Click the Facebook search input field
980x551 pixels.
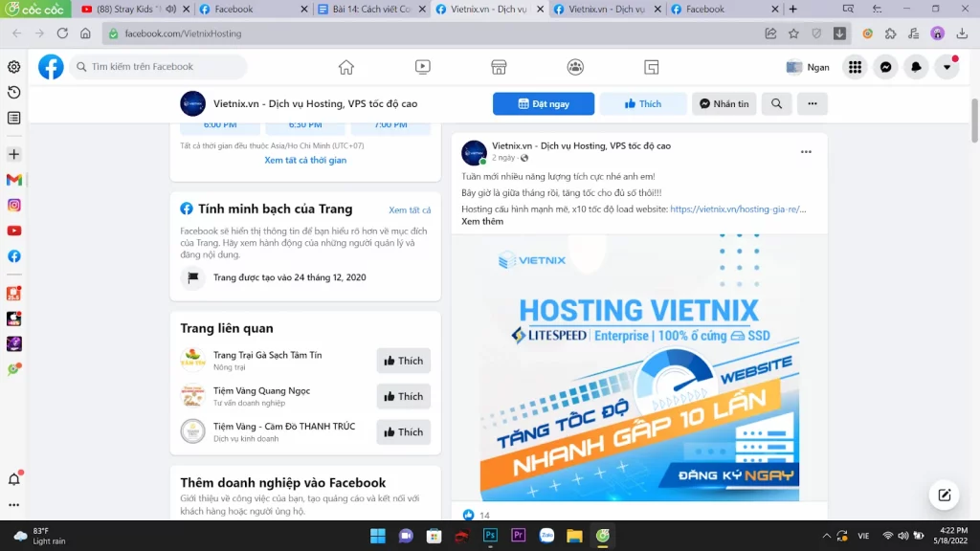coord(159,67)
